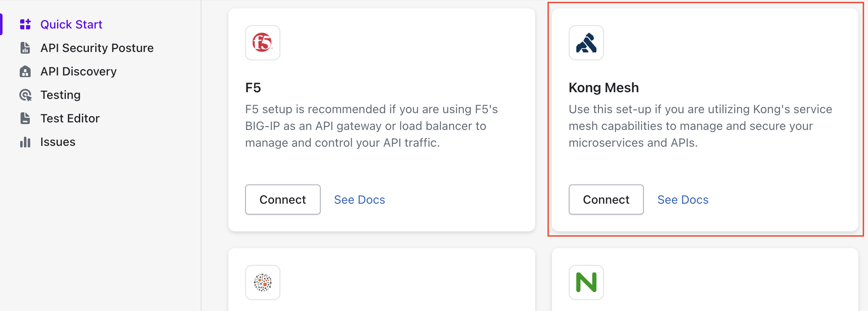The image size is (868, 311).
Task: Open the Issues page
Action: (x=58, y=142)
